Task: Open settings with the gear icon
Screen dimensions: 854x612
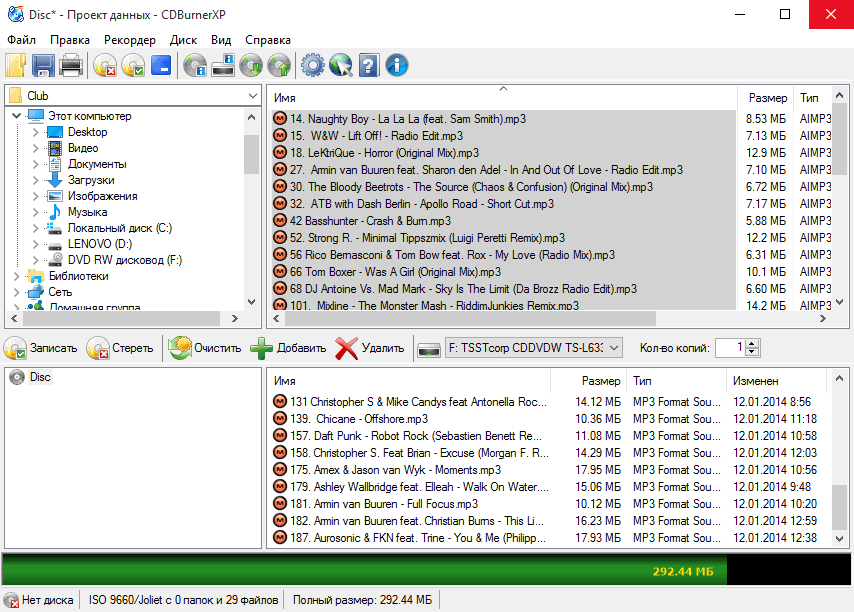Action: [x=313, y=65]
